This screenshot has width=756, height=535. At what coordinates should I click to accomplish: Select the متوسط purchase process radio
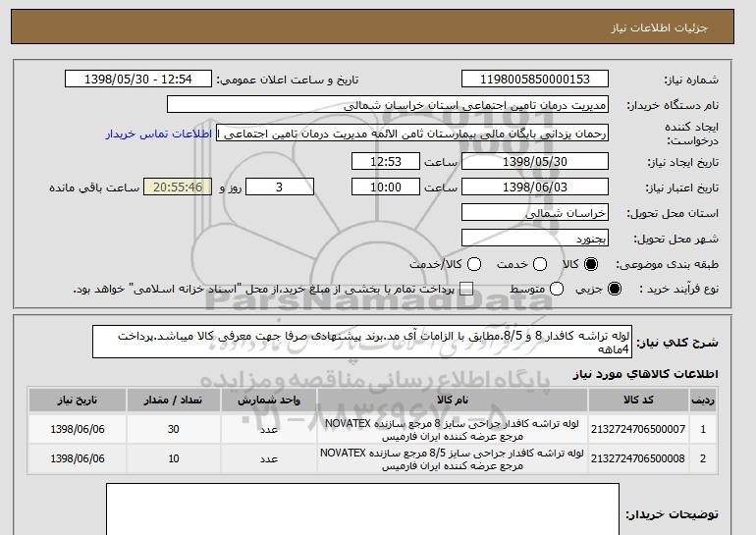[557, 290]
